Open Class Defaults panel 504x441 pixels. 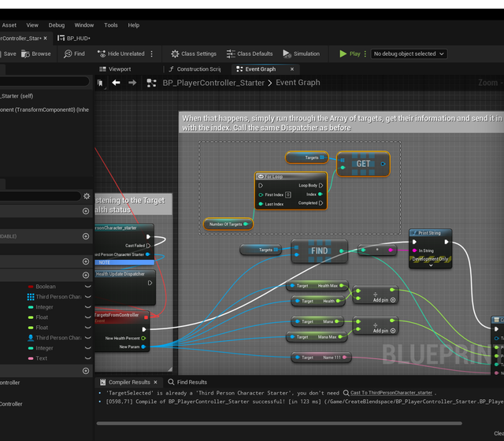[x=250, y=54]
